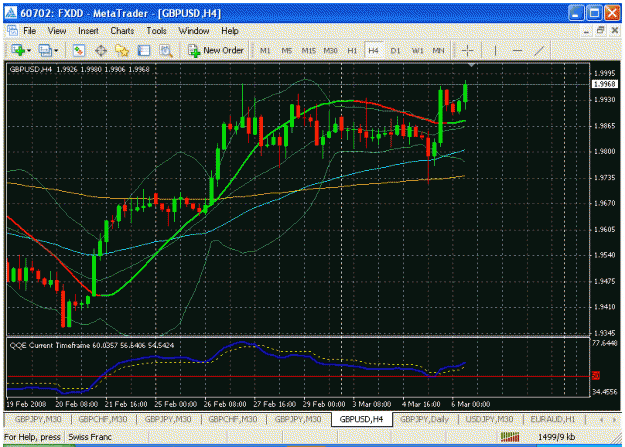Click the For Help, press status text
This screenshot has height=447, width=625.
coord(32,437)
